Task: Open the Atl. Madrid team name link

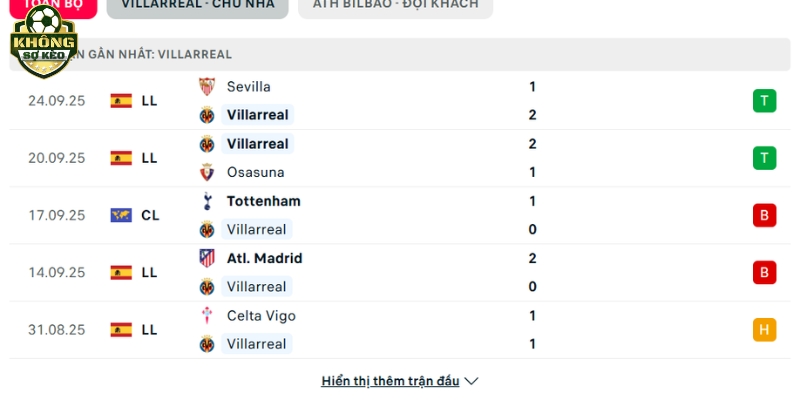Action: (x=264, y=258)
